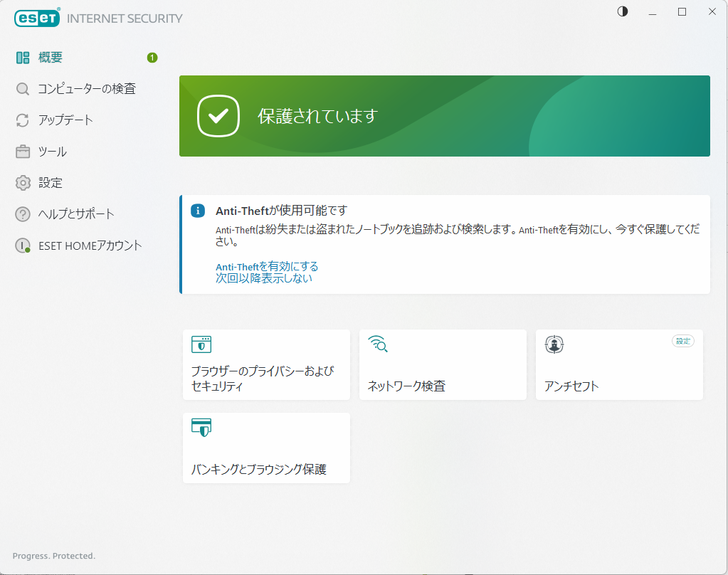
Task: Click the ツール briefcase icon
Action: 23,152
